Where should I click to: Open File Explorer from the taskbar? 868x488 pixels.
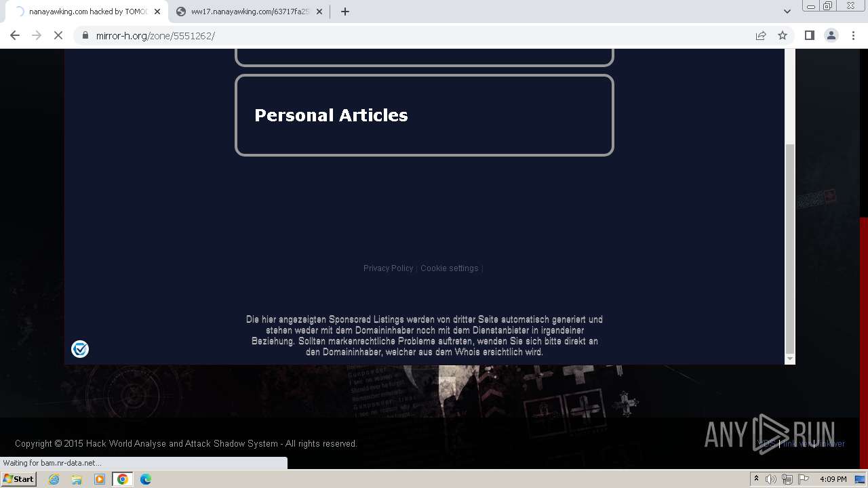77,479
